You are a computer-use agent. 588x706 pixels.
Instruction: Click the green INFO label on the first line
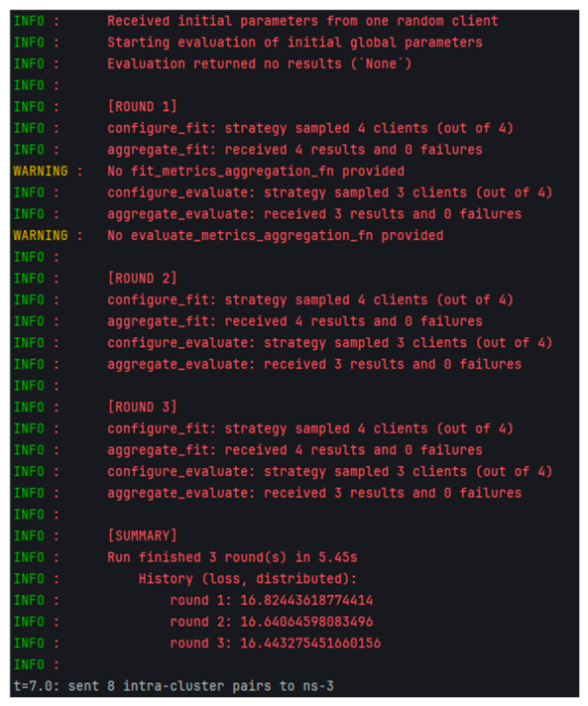coord(29,21)
